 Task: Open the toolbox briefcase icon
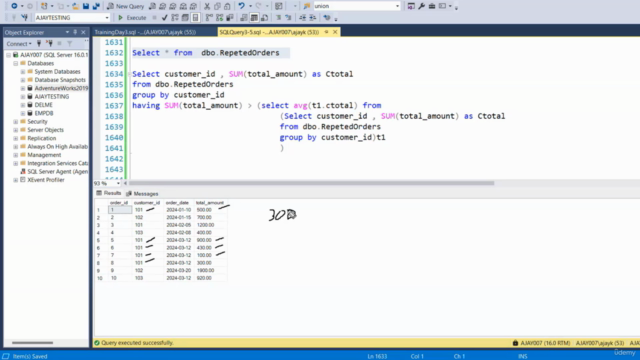(432, 6)
